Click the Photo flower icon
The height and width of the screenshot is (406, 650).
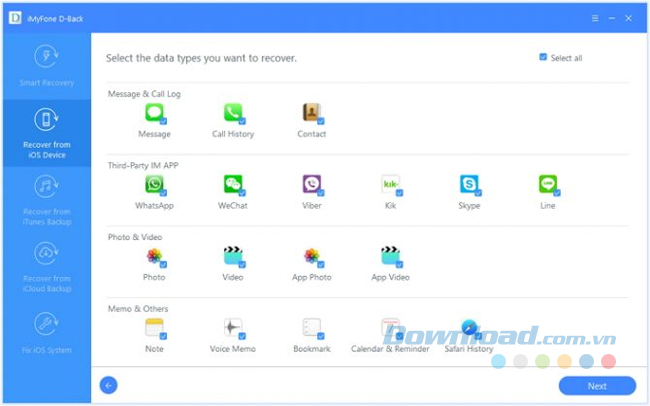coord(154,256)
